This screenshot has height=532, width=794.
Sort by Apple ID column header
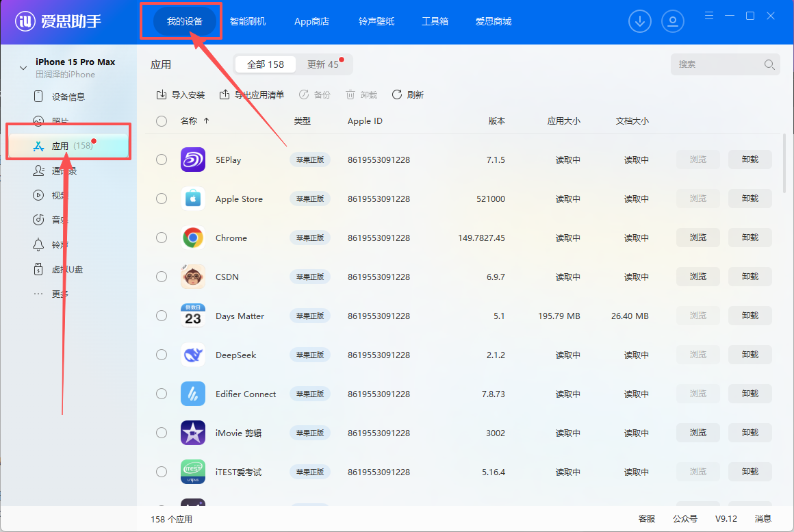[x=365, y=121]
